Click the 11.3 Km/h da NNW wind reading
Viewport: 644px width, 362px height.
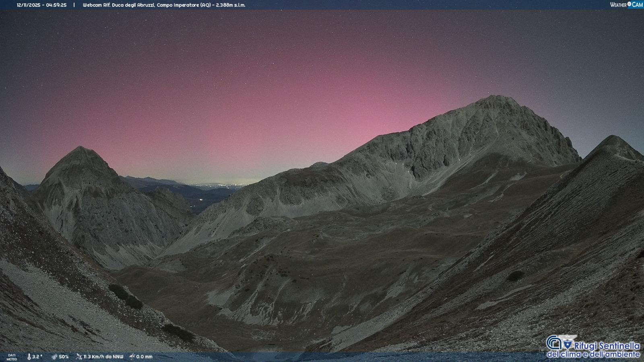point(103,357)
